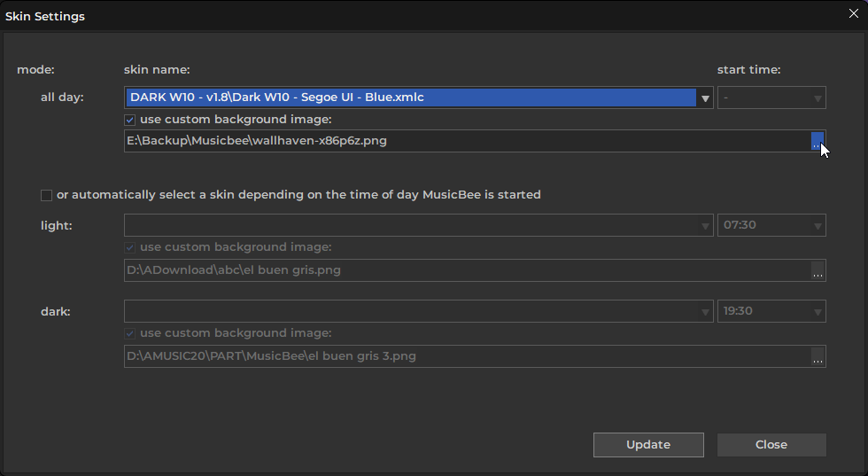Open the 07:30 start time dropdown
Viewport: 868px width, 476px height.
771,225
